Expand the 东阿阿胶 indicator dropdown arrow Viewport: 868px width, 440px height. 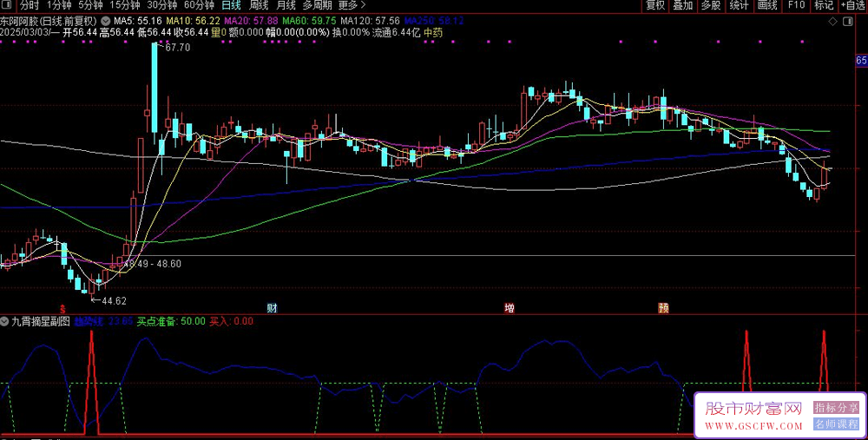(x=106, y=20)
